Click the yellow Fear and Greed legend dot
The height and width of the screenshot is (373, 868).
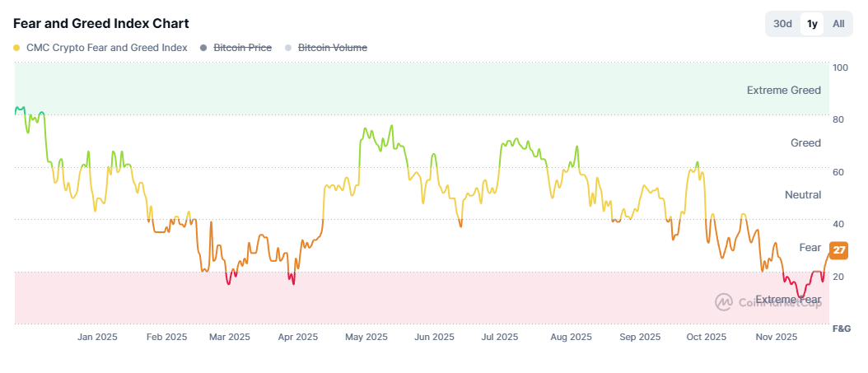pyautogui.click(x=17, y=48)
